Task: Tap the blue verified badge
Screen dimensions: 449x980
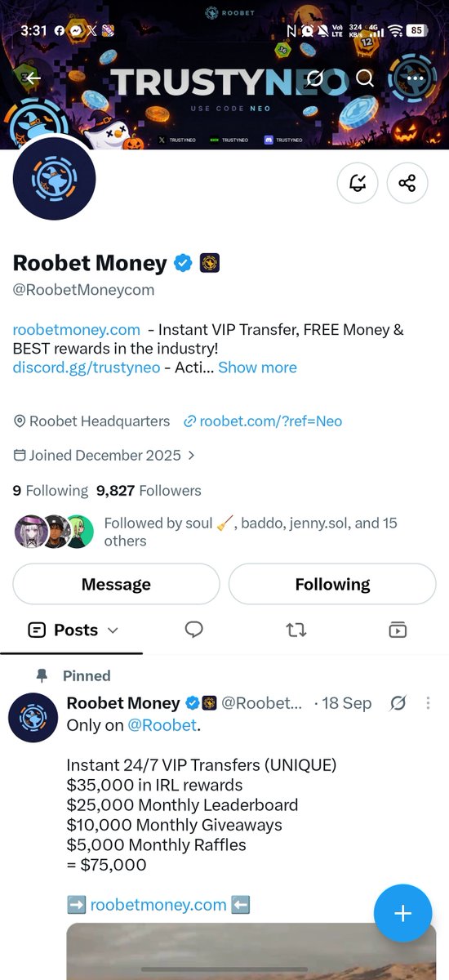Action: [182, 263]
